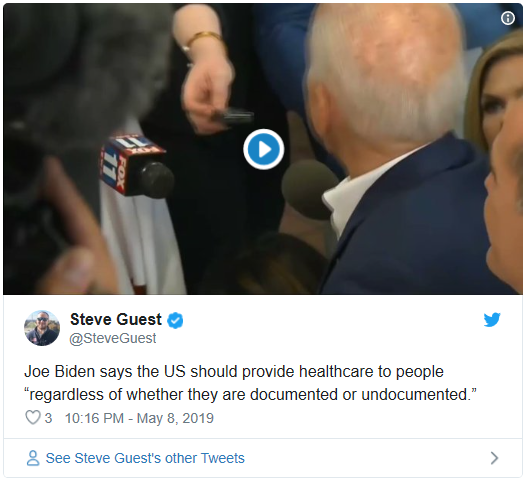The height and width of the screenshot is (481, 527).
Task: Click the Fox 11 microphone in the video
Action: pos(136,165)
